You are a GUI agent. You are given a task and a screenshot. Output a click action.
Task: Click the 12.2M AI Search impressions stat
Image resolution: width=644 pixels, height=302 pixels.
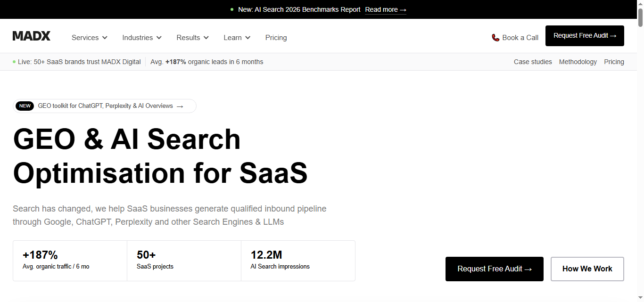coord(298,261)
